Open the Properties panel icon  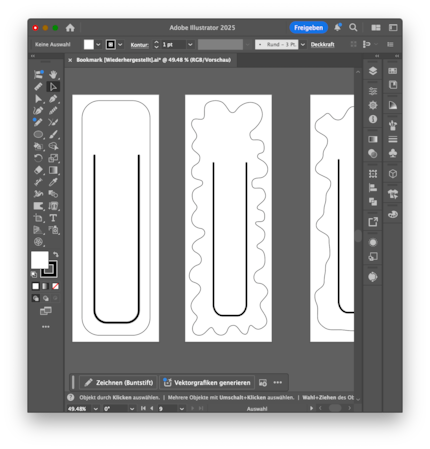[373, 91]
